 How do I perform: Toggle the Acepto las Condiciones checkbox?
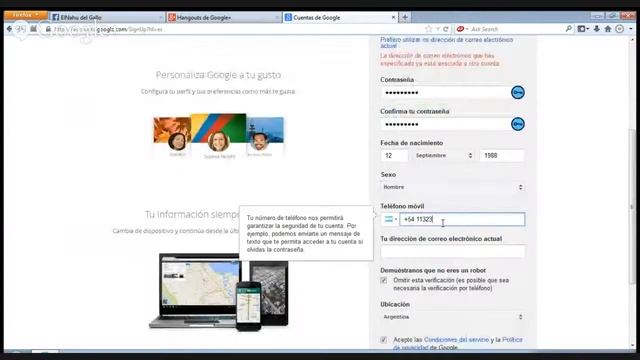(x=384, y=340)
